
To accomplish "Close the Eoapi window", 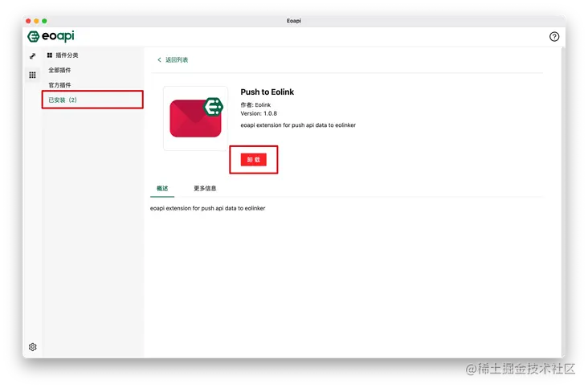I will pos(28,21).
